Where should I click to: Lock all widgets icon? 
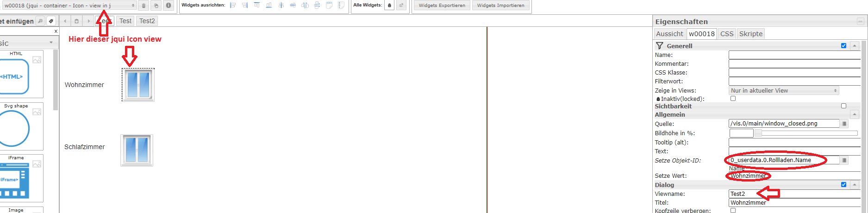[x=389, y=6]
